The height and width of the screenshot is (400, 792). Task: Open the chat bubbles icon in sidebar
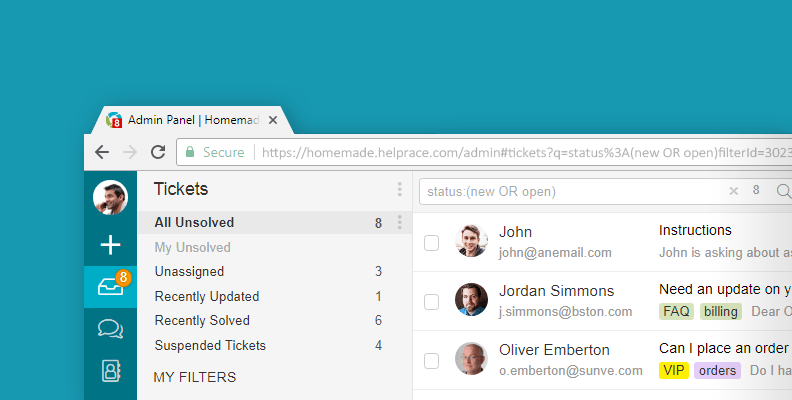point(110,329)
